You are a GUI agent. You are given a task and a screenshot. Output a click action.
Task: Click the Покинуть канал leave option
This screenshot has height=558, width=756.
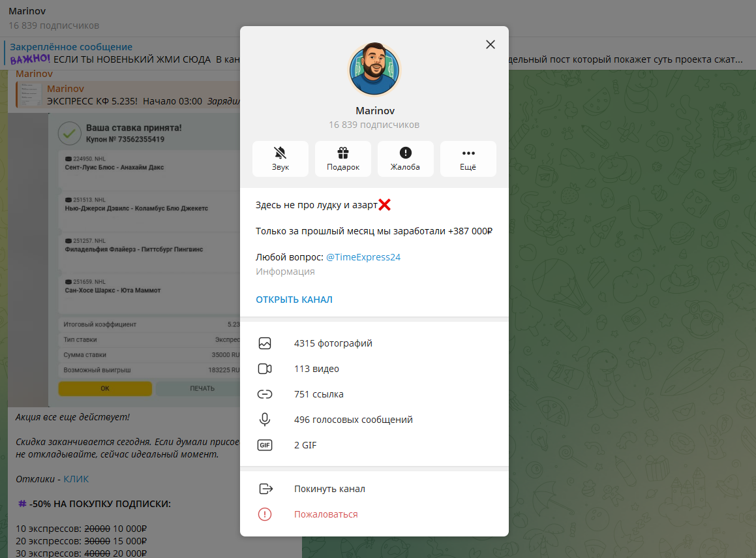click(374, 489)
